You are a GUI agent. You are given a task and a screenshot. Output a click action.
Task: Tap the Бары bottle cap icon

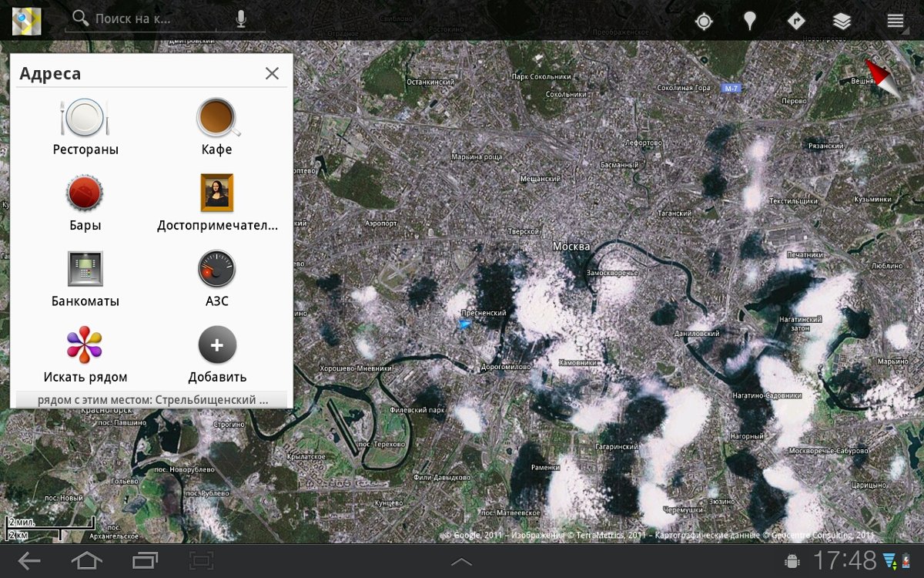[x=85, y=193]
